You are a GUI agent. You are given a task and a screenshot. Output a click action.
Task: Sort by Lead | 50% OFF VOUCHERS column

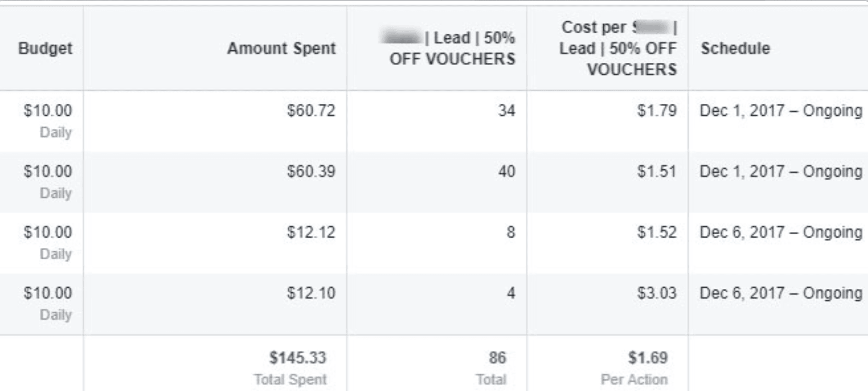[452, 48]
